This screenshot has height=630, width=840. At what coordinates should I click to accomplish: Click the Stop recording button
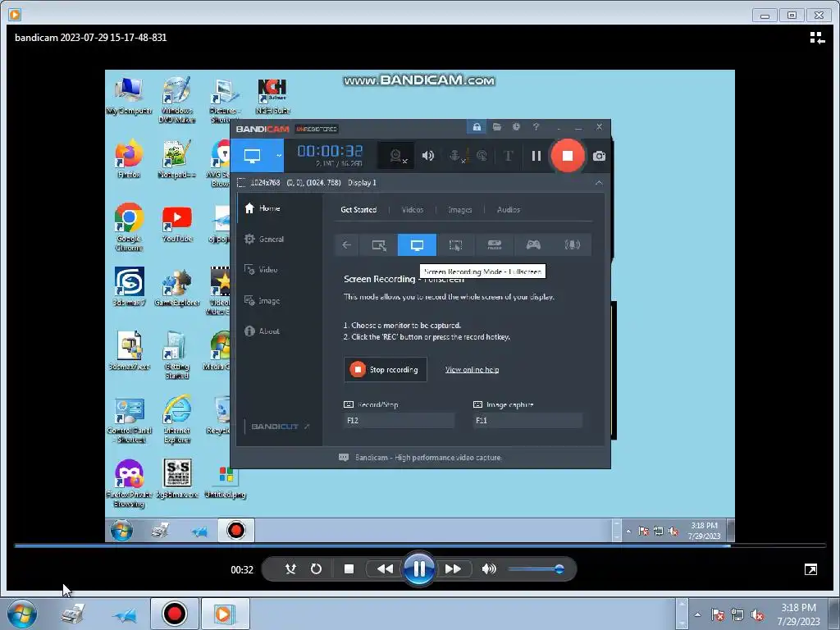pos(386,370)
